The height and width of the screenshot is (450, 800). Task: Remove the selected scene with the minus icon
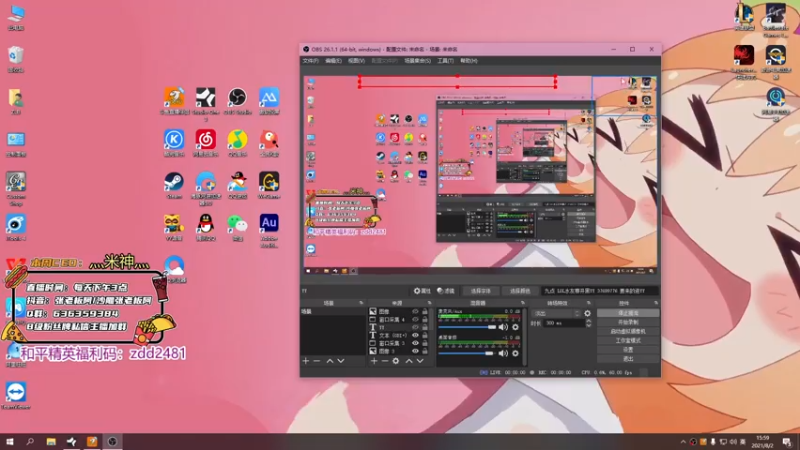pyautogui.click(x=317, y=361)
